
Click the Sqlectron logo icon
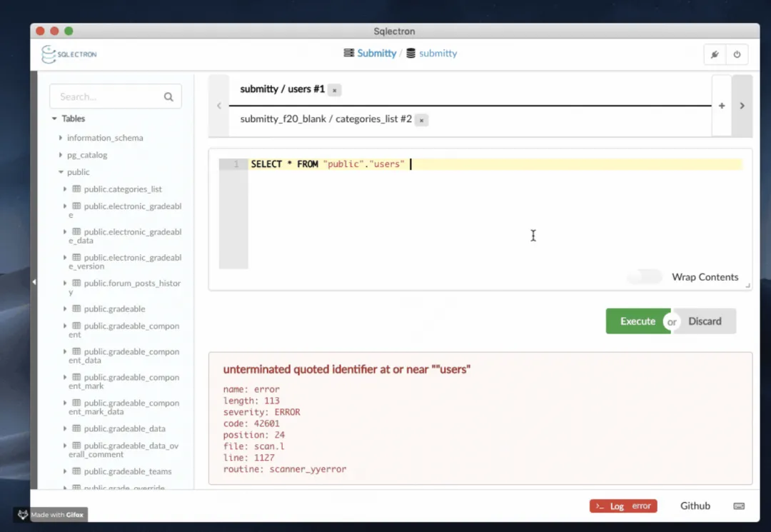49,54
